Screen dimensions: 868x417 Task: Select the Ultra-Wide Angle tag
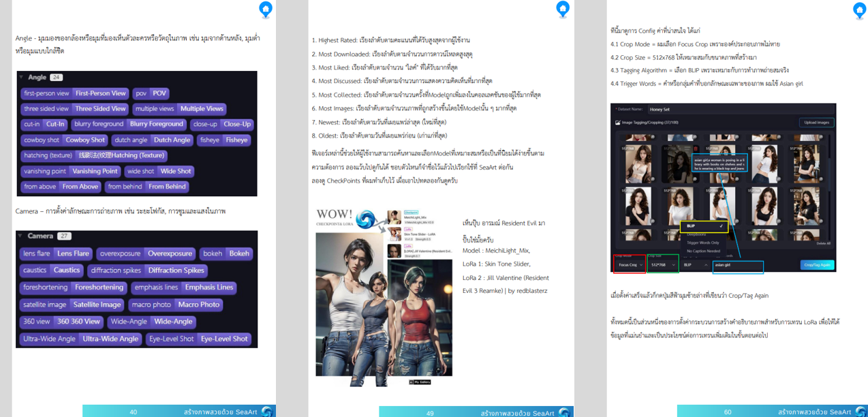tap(81, 339)
